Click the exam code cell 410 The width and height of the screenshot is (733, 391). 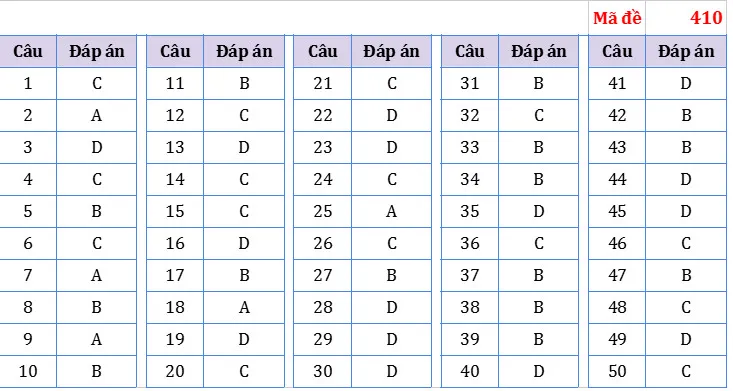(x=686, y=18)
